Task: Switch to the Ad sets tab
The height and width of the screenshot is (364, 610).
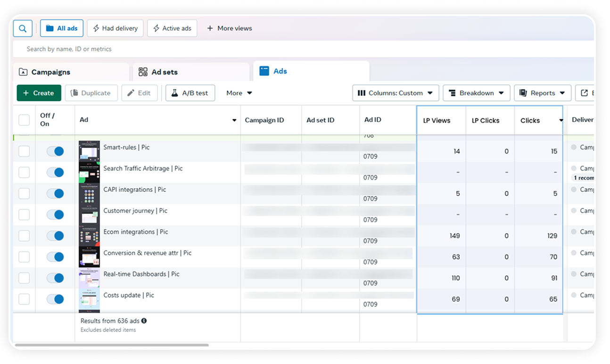Action: [x=191, y=72]
